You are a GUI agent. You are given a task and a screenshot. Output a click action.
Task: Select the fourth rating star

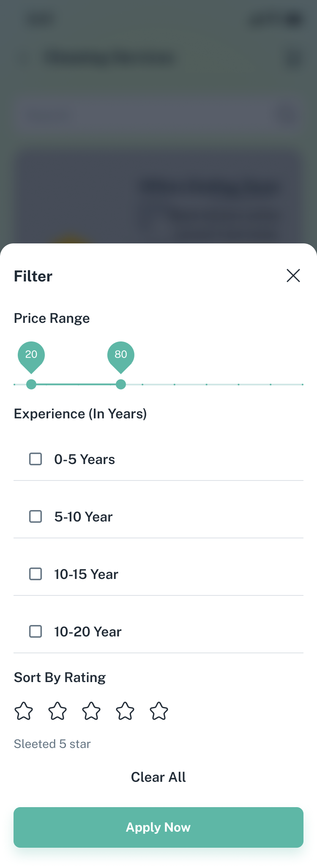(125, 711)
